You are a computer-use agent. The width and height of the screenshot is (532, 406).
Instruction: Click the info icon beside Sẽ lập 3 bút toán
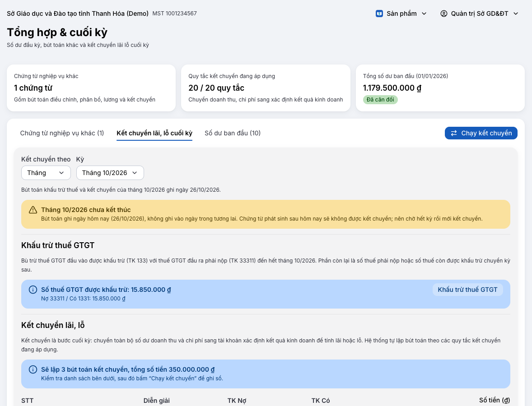point(33,369)
